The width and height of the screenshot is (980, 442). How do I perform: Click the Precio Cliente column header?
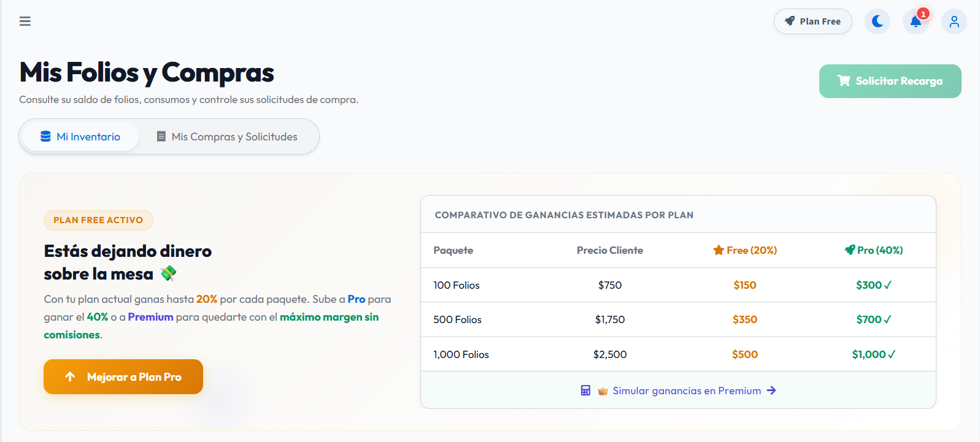click(610, 250)
